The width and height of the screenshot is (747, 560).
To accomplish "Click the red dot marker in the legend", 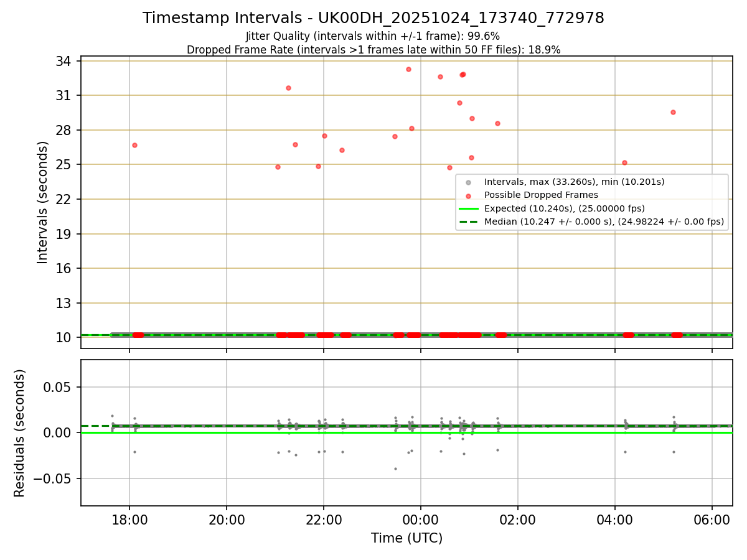I will pos(469,195).
